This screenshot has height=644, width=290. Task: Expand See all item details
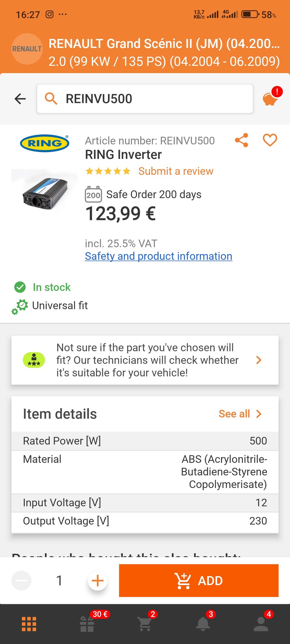[x=240, y=414]
